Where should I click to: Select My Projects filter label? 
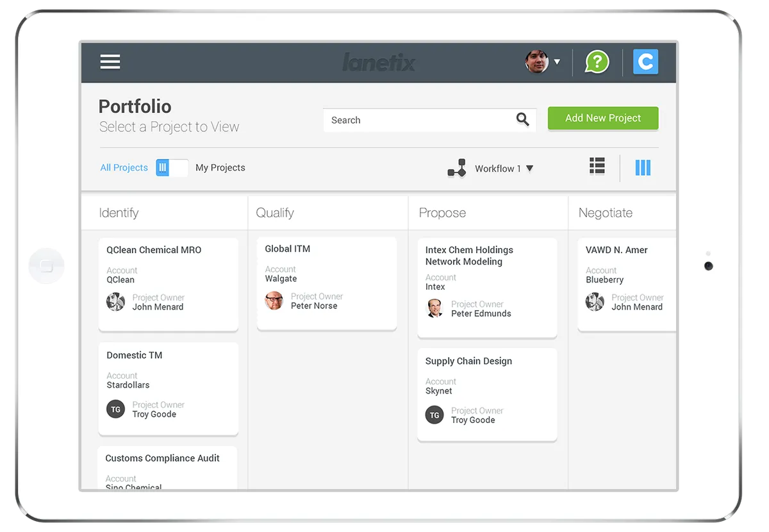coord(220,168)
